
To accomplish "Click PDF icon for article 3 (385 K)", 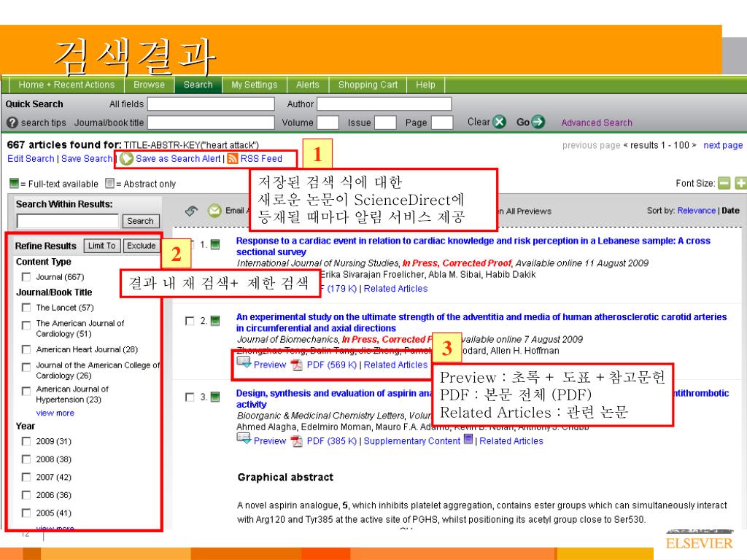I will [298, 441].
